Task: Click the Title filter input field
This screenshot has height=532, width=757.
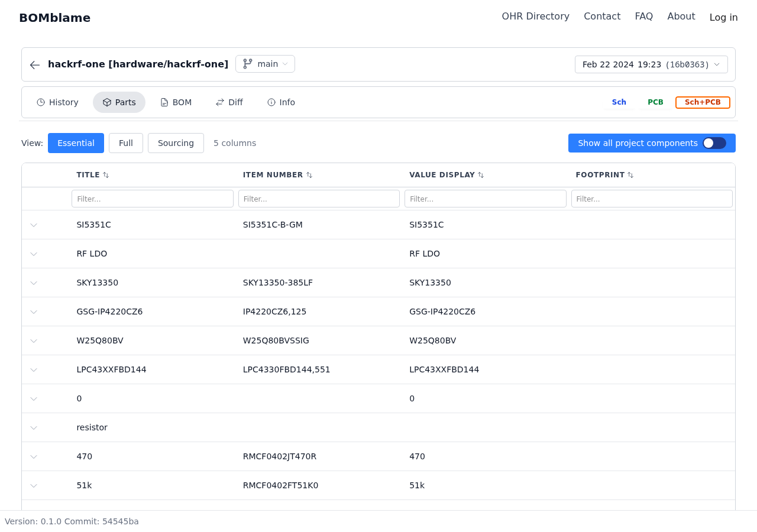Action: click(x=153, y=199)
